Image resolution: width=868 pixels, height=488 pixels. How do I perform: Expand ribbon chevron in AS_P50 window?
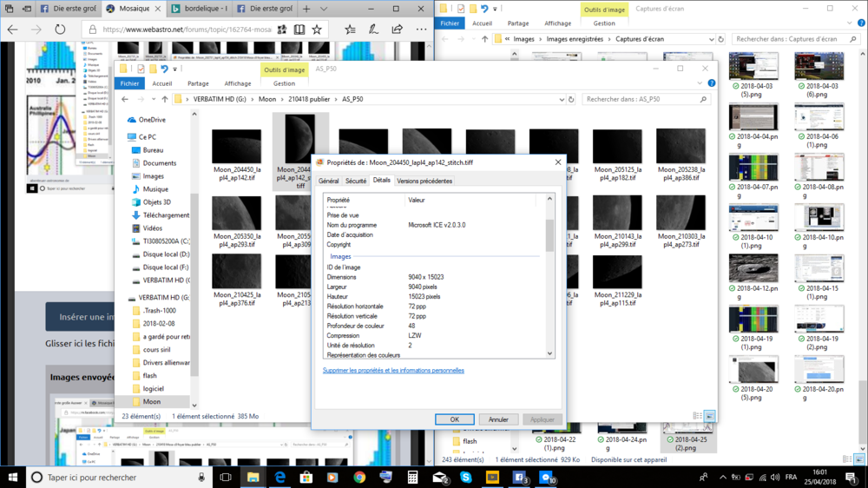coord(700,83)
